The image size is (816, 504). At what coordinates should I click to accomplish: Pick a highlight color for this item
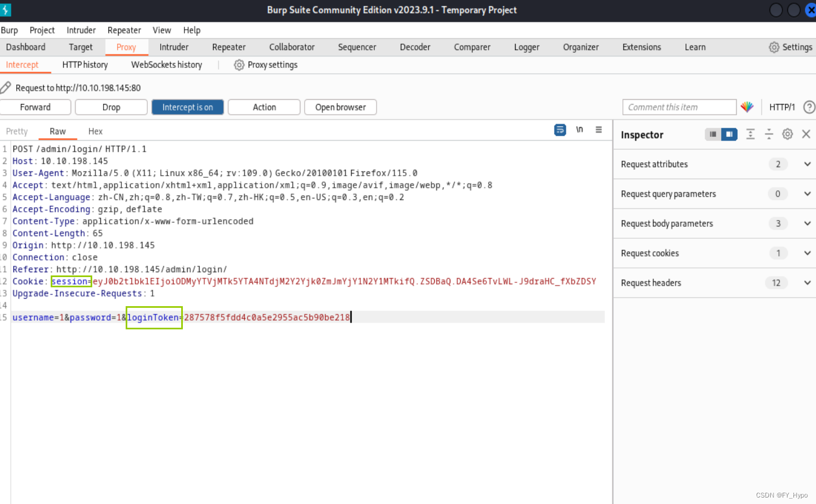click(747, 107)
